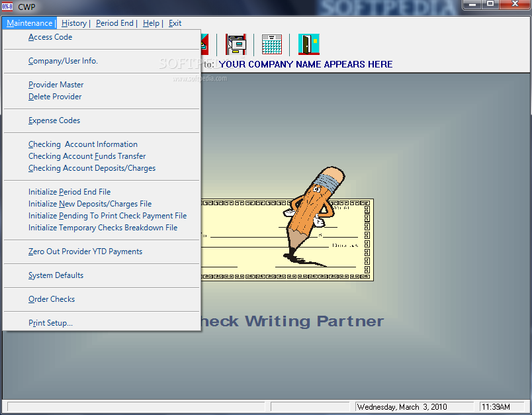Close the open Maintenance menu
Screen dimensions: 532x415
(x=30, y=23)
